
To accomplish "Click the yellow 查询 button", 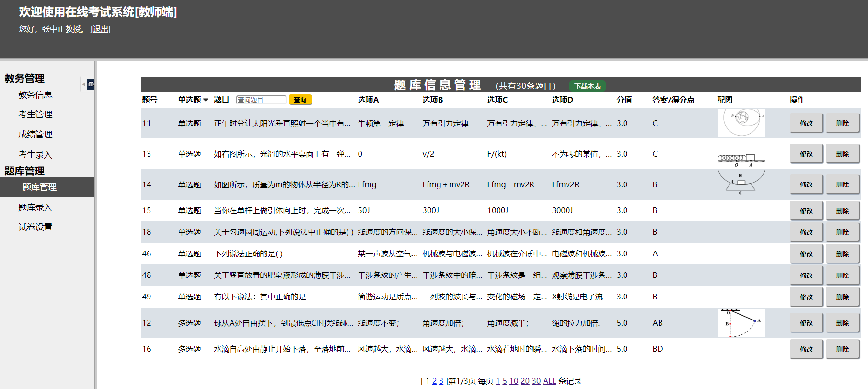I will tap(300, 100).
